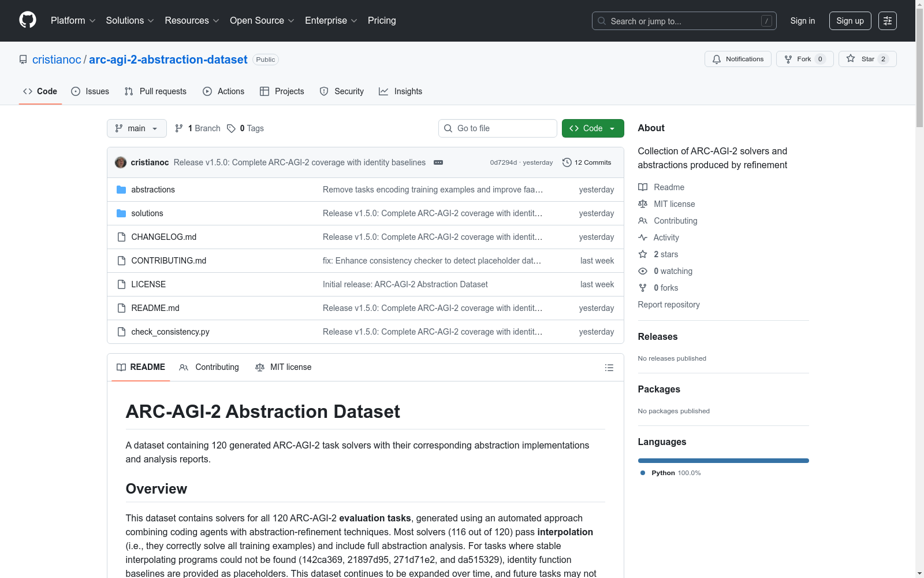The height and width of the screenshot is (578, 924).
Task: Open README outline list icon
Action: (609, 368)
